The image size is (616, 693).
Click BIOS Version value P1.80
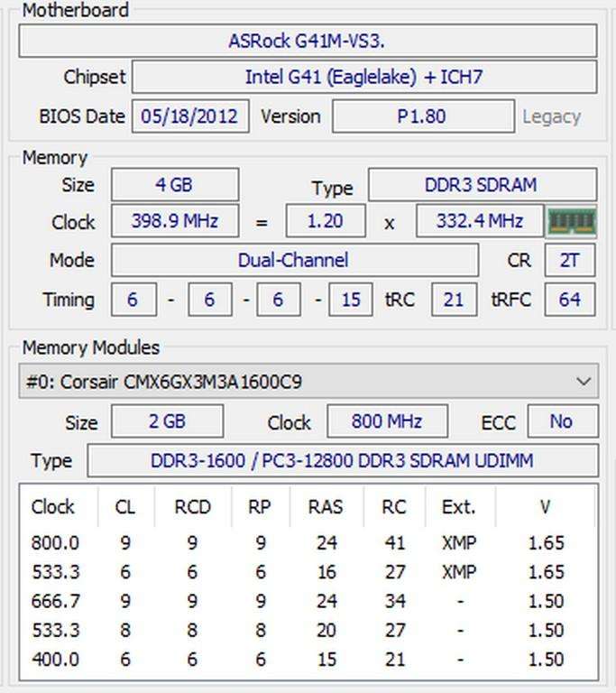[x=423, y=116]
